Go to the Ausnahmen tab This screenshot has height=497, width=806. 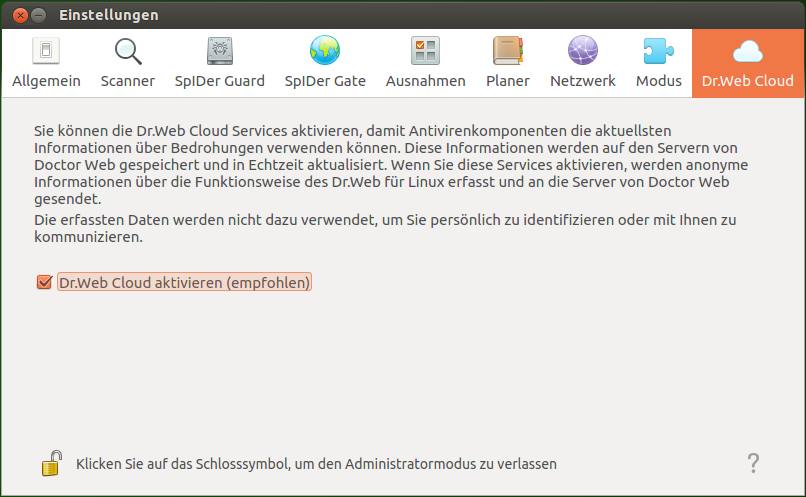click(426, 63)
